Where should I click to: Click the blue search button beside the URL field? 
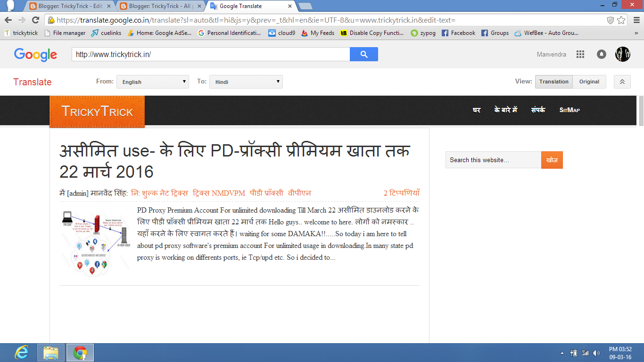point(364,54)
